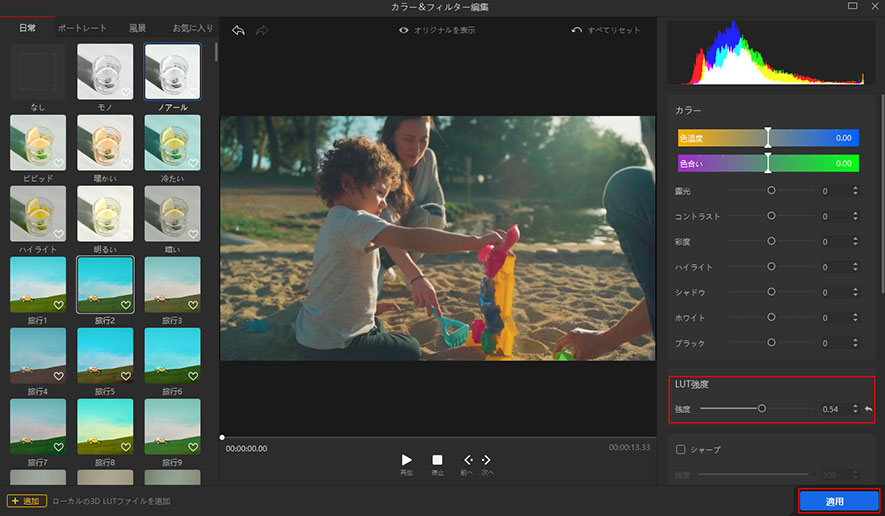Click the コントラスト value stepper arrows

855,216
